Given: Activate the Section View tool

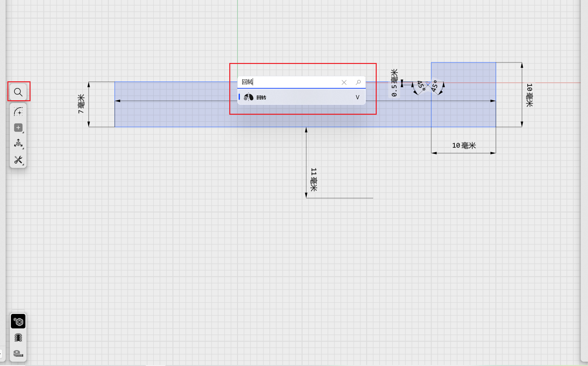Looking at the screenshot, I should (x=18, y=337).
